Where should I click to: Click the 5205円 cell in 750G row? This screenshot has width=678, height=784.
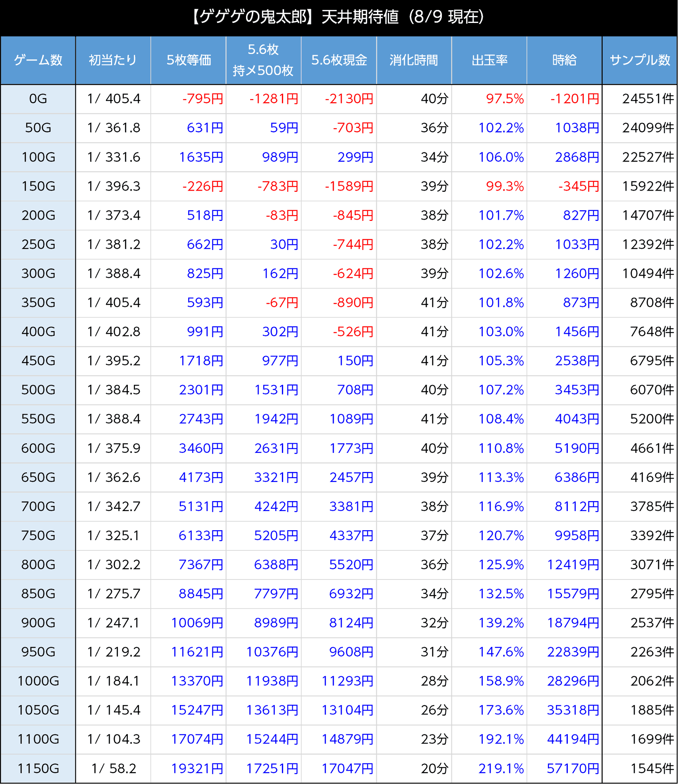coord(264,536)
